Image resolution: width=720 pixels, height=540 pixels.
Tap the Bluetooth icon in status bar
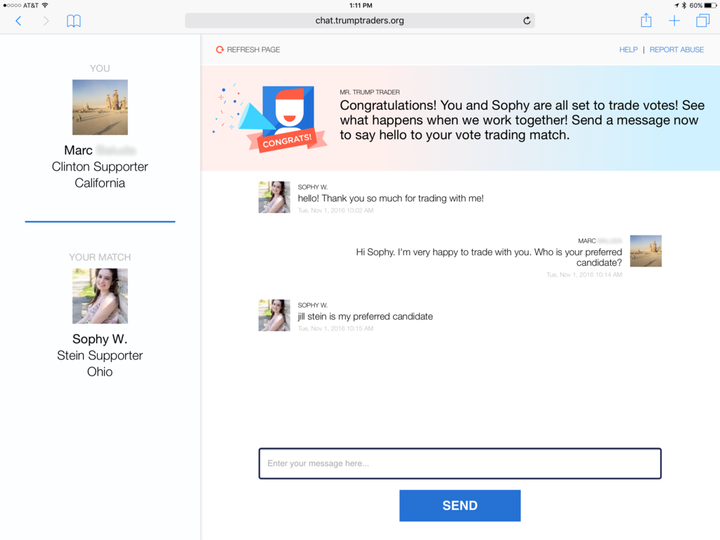point(684,6)
